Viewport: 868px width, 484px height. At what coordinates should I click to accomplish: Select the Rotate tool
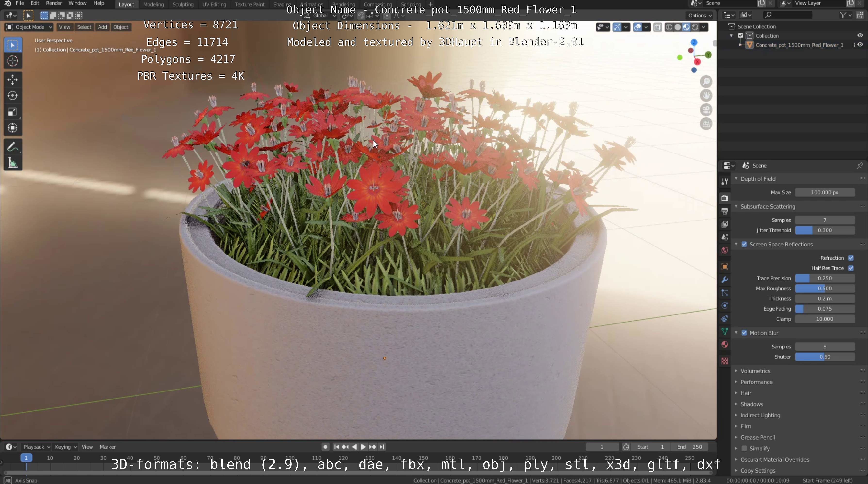(13, 96)
